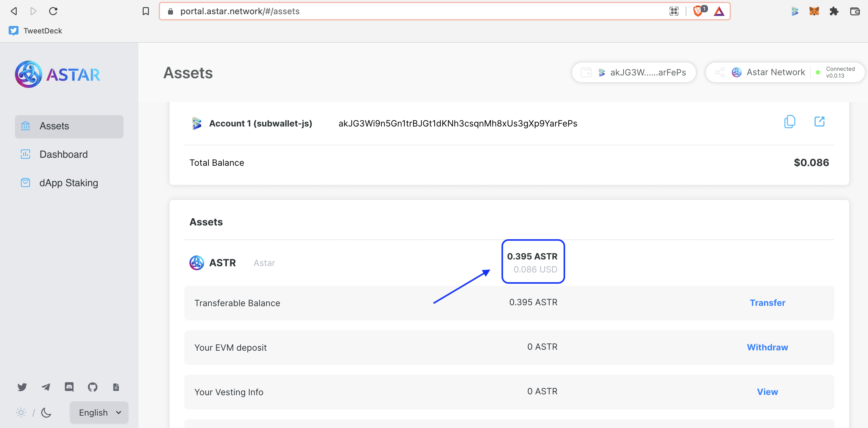
Task: Switch to dark theme with moon icon
Action: (46, 413)
